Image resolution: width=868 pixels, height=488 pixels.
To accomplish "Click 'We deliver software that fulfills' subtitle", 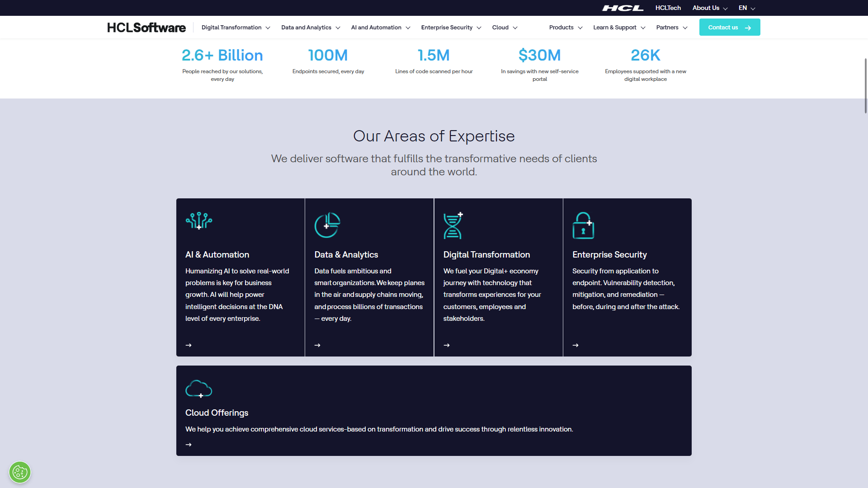I will click(434, 165).
